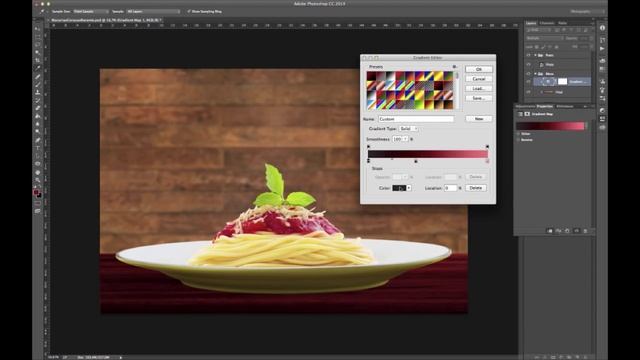Viewport: 640px width, 360px height.
Task: Select the Zoom tool
Action: click(x=38, y=180)
